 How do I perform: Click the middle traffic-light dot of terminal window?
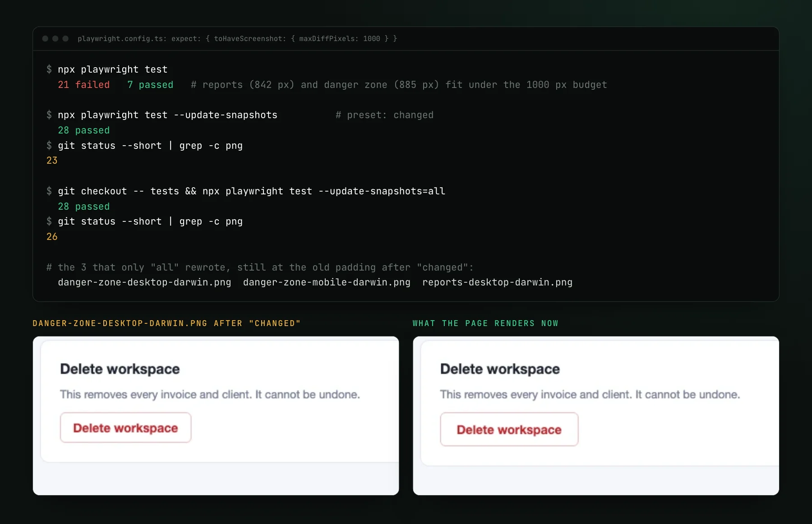click(x=55, y=39)
